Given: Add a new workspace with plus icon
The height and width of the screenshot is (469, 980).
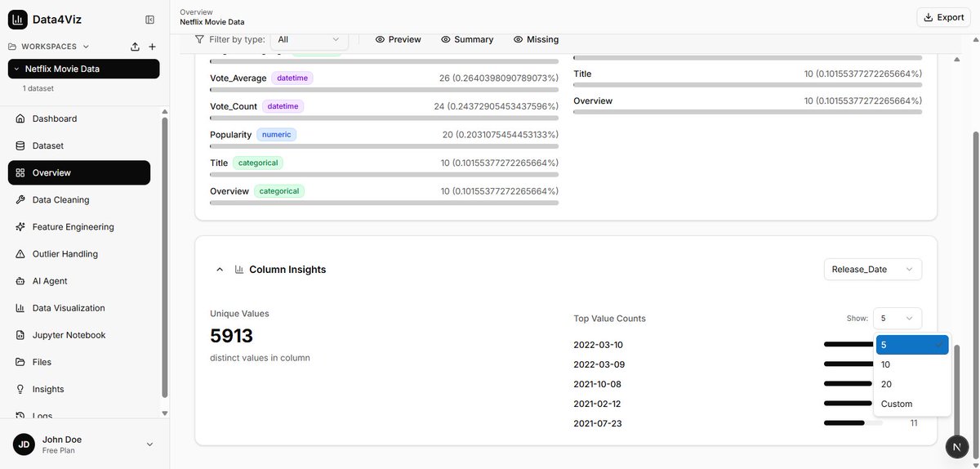Looking at the screenshot, I should 152,47.
